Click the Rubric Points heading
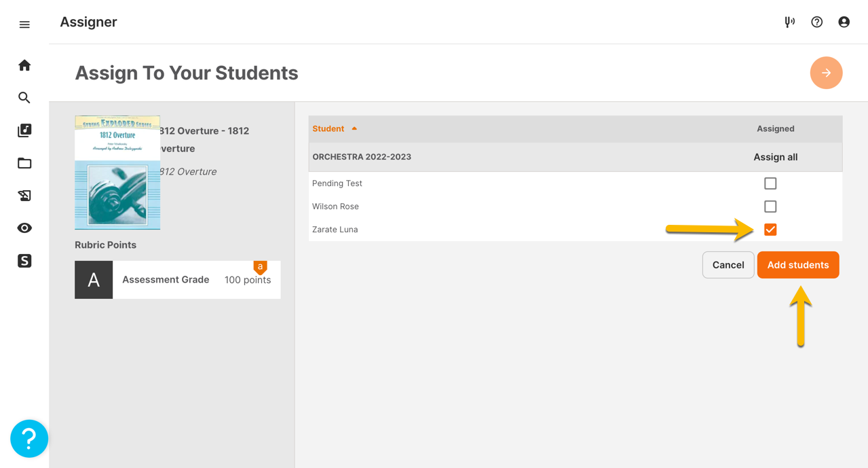This screenshot has width=868, height=468. coord(105,245)
